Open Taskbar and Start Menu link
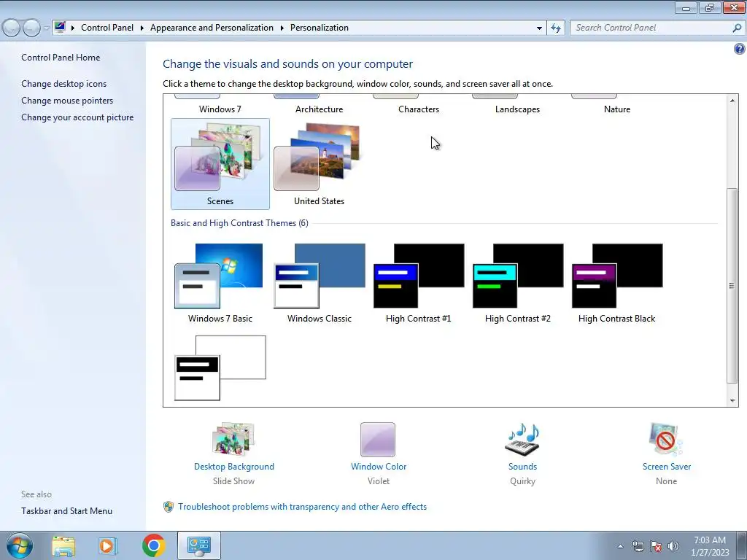Image resolution: width=747 pixels, height=560 pixels. click(x=66, y=511)
